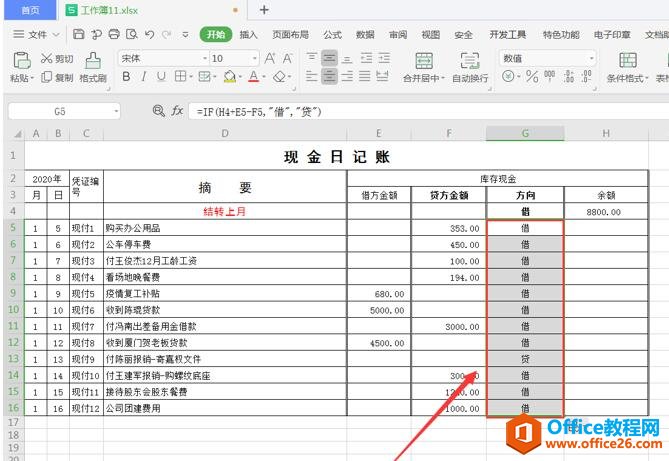Screen dimensions: 669x461
Task: Click the Paste (粘贴) clipboard icon
Action: 20,60
